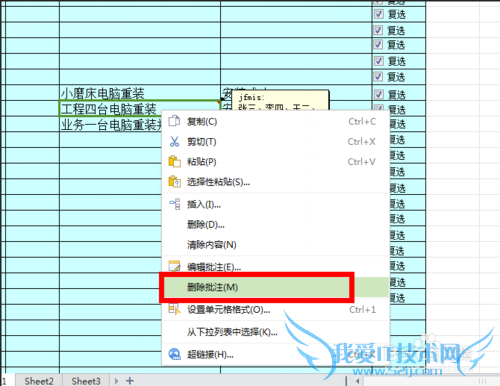Viewport: 500px width, 386px height.
Task: Select cell starting 业务一台电脑重装
Action: tap(111, 125)
